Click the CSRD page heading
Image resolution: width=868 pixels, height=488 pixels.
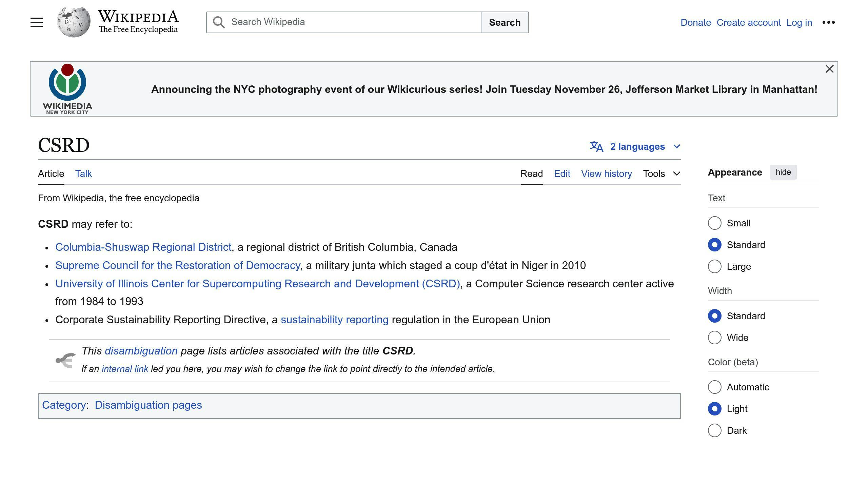point(64,145)
